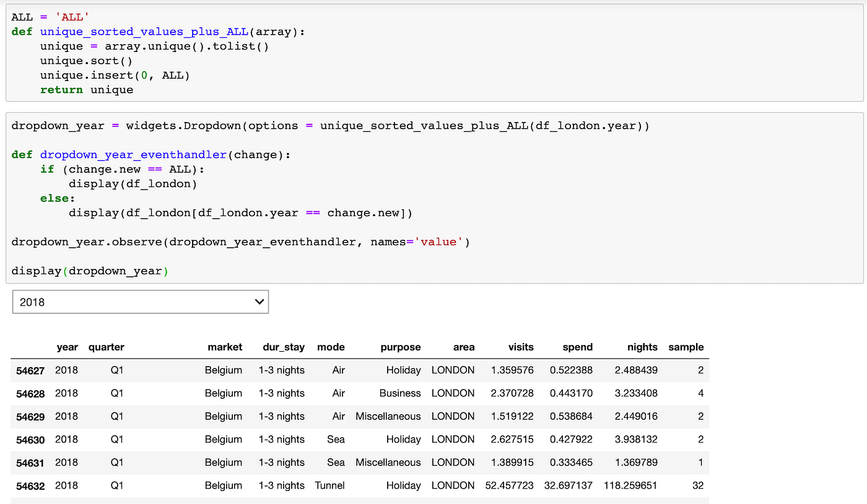Click row index 54632
The image size is (867, 504).
click(30, 485)
